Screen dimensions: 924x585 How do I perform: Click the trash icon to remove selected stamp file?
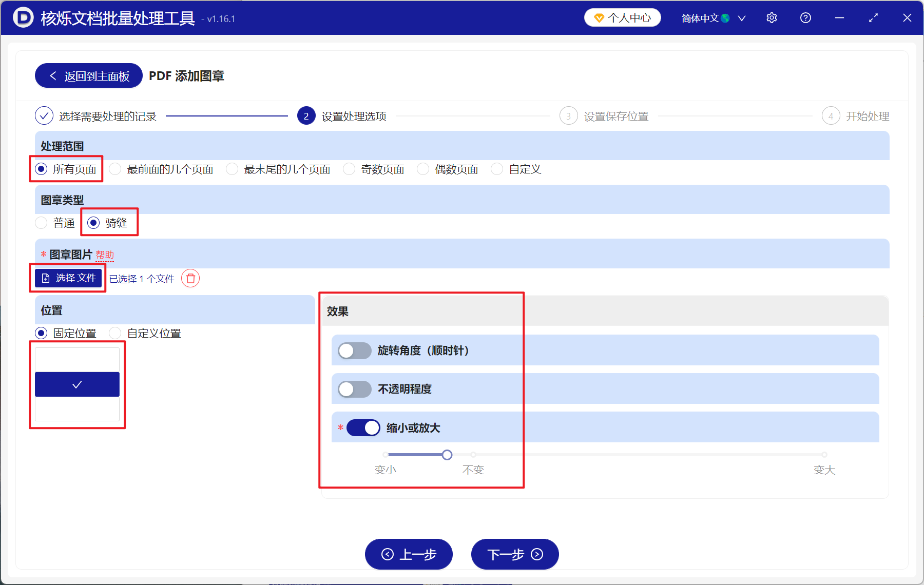[190, 279]
